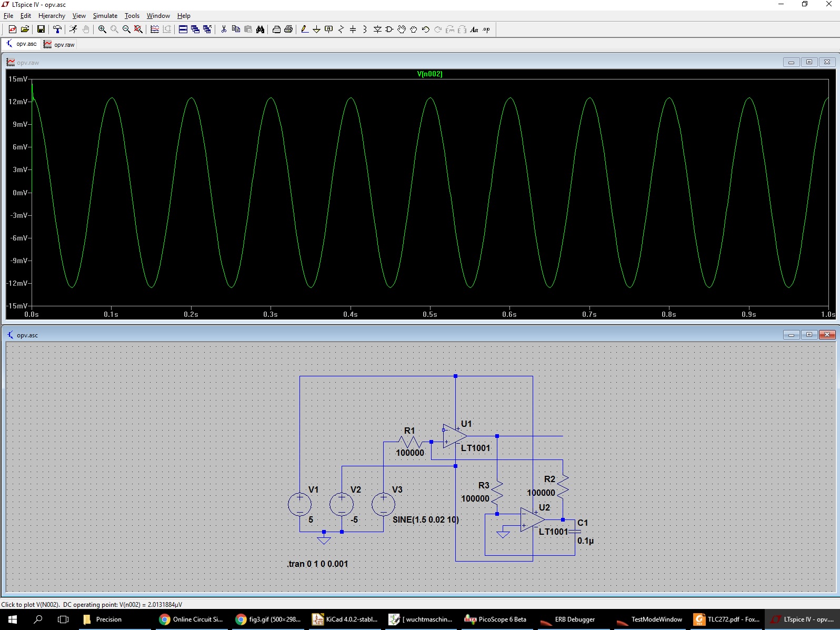
Task: Open the Tools menu
Action: pos(132,16)
